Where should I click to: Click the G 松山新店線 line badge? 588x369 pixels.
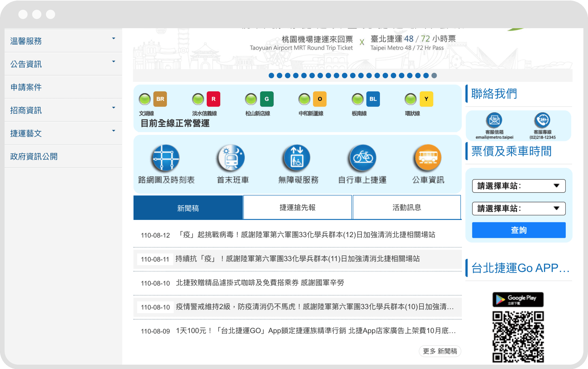[x=267, y=99]
